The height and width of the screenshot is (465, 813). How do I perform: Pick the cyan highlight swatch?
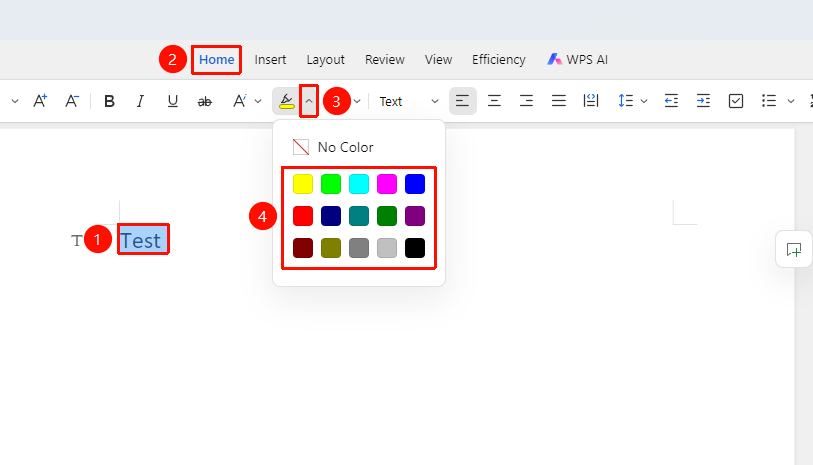click(359, 184)
